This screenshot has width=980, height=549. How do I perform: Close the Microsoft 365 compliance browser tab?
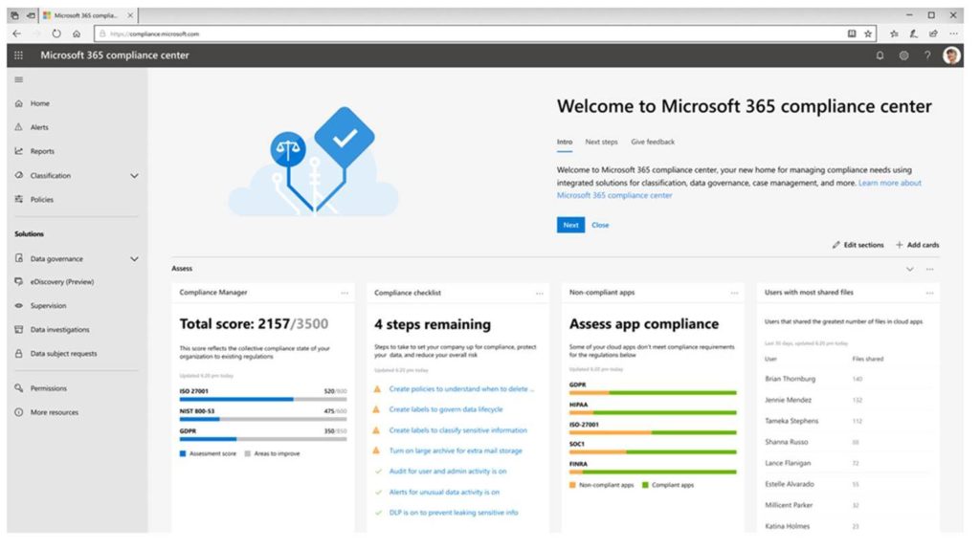(x=130, y=15)
